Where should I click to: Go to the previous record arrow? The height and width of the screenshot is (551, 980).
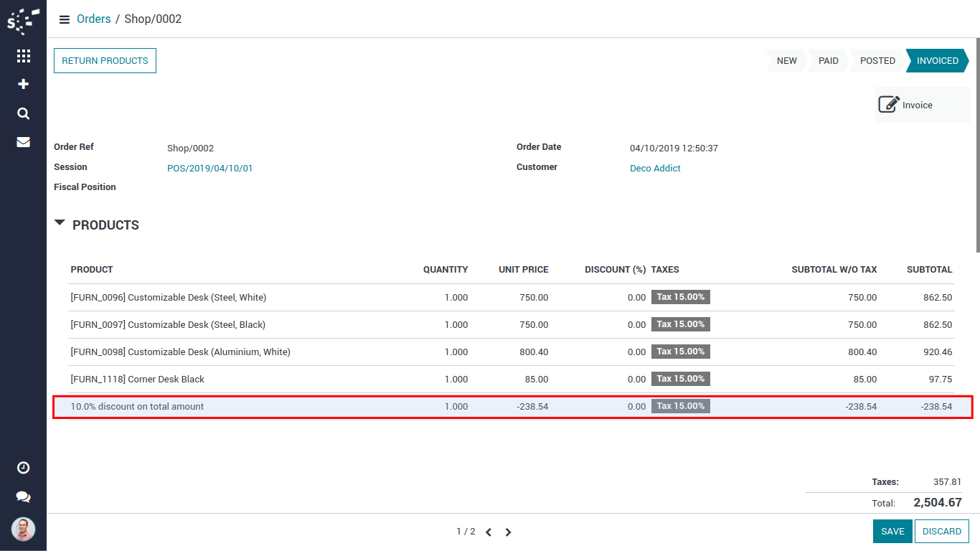point(489,532)
